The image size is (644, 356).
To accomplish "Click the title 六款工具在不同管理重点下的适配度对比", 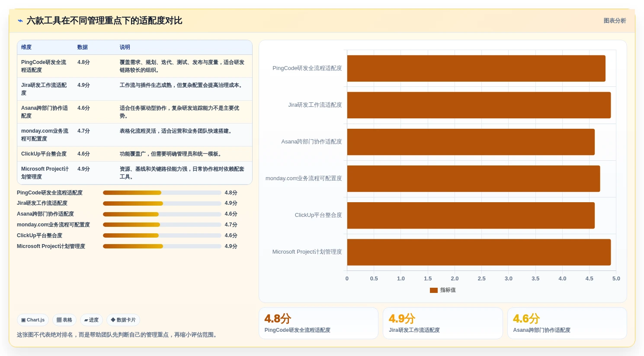I will [104, 21].
